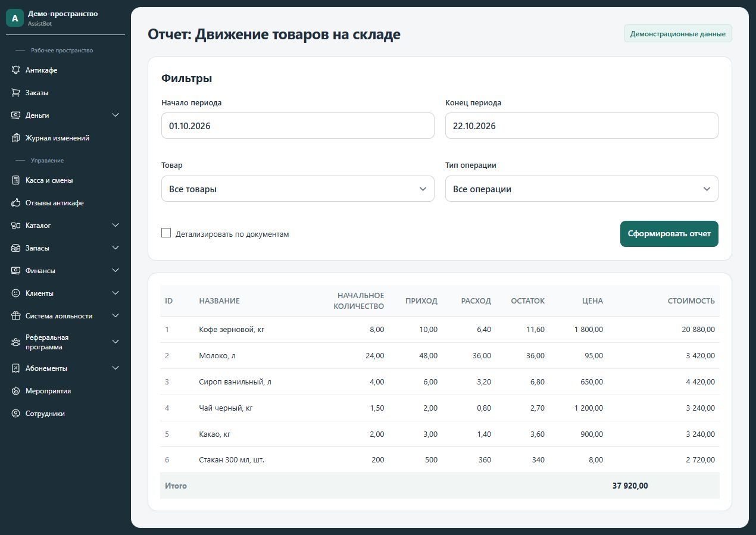The width and height of the screenshot is (756, 535).
Task: Click price cell 1 800,00
Action: tap(589, 329)
